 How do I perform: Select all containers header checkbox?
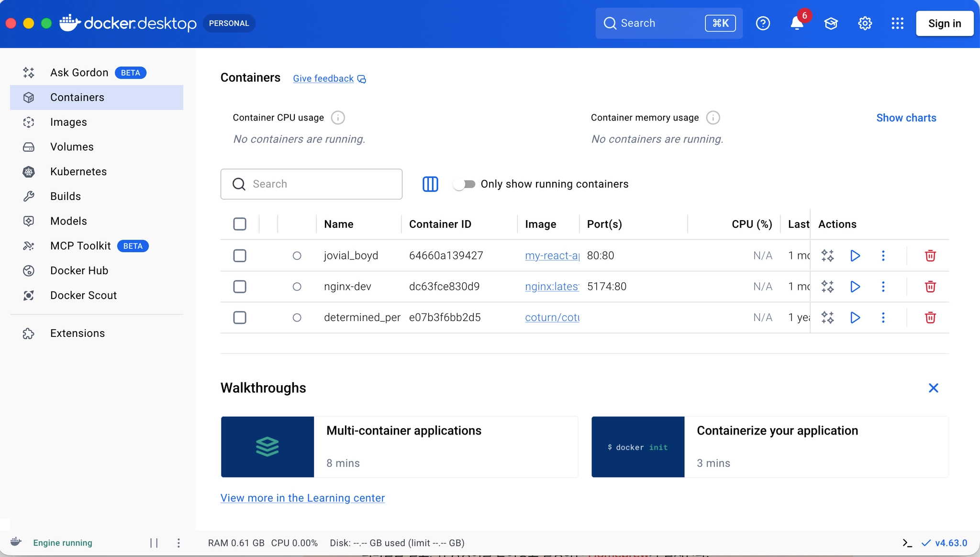tap(240, 224)
